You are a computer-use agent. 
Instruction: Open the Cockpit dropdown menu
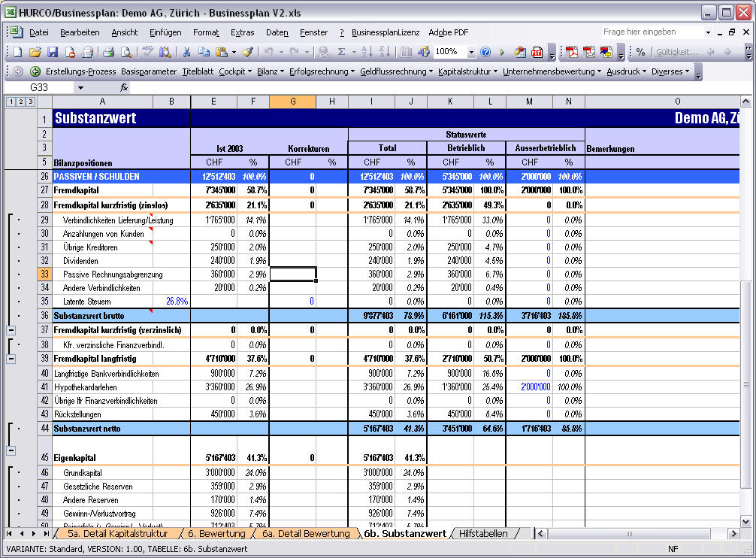pyautogui.click(x=235, y=71)
